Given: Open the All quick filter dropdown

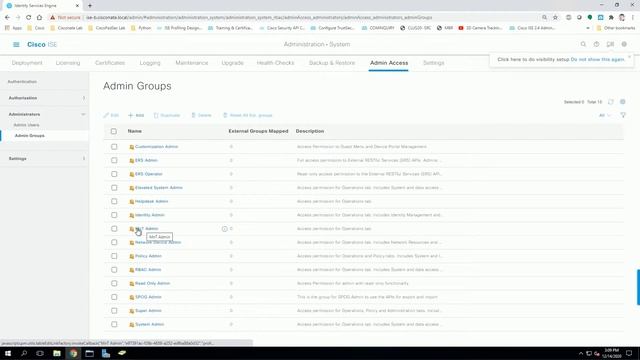Looking at the screenshot, I should pos(604,116).
